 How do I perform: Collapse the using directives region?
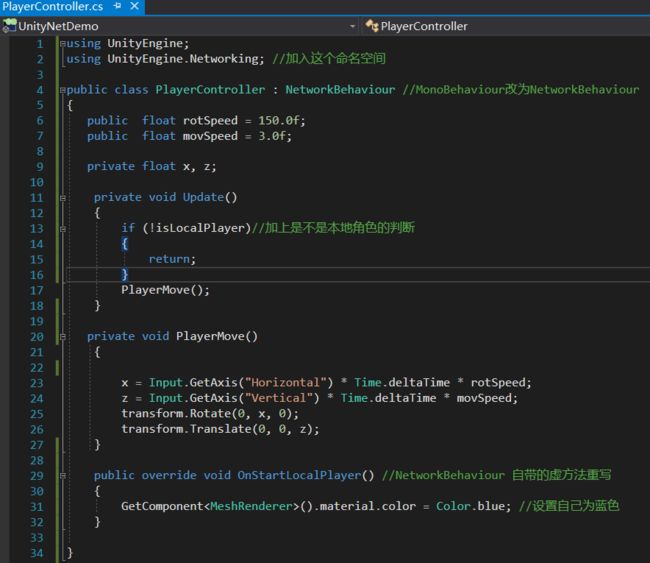click(63, 43)
